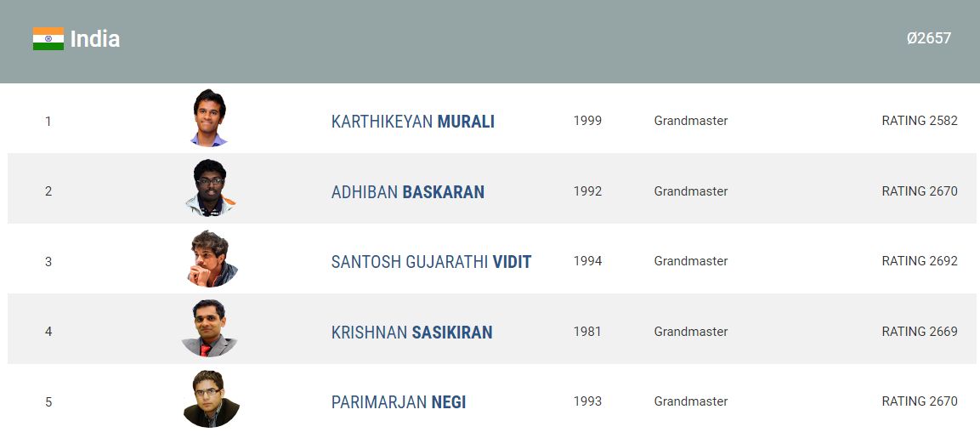Click board number 5 in Negi's row
Image resolution: width=980 pixels, height=438 pixels.
(x=48, y=401)
